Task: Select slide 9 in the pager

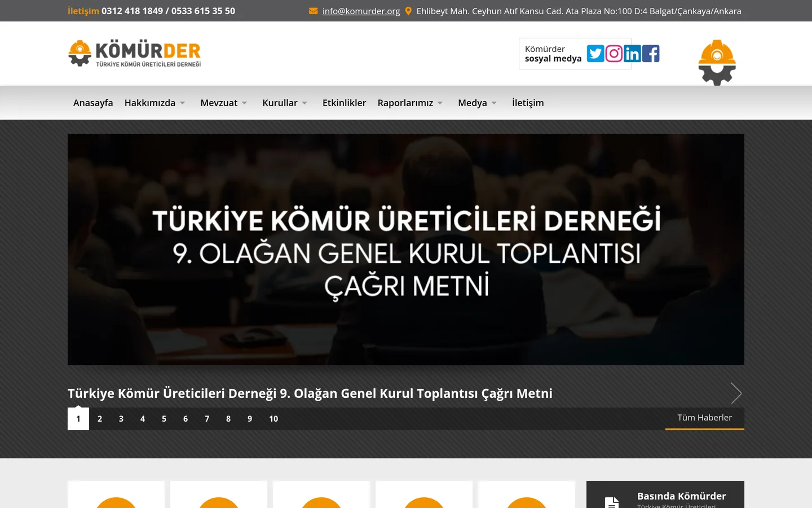Action: point(250,419)
